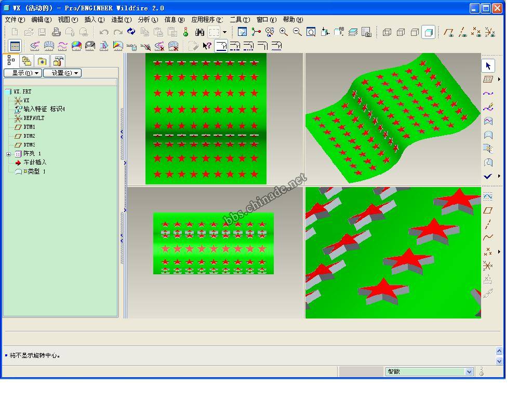Image resolution: width=532 pixels, height=399 pixels.
Task: Click the shaded curvature rainbow analysis icon
Action: (x=76, y=46)
